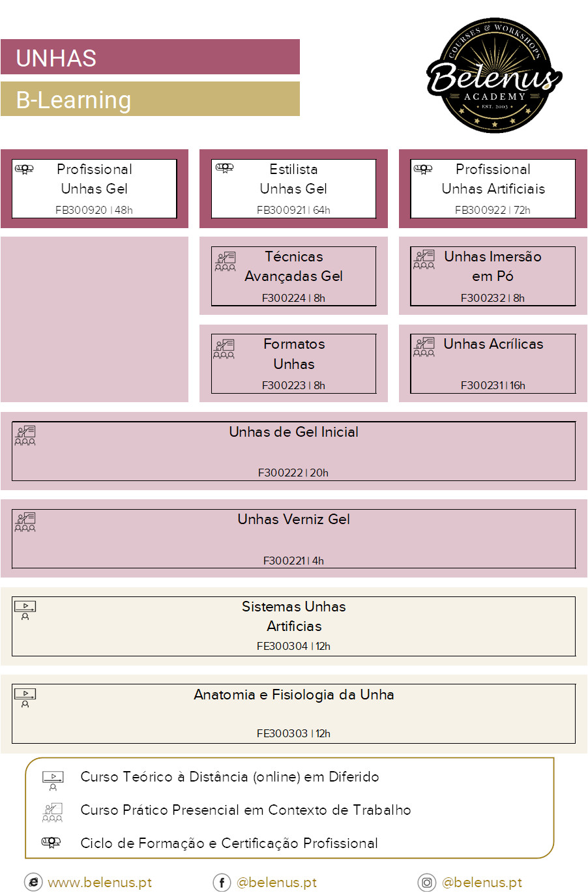Click the online course icon in Anatomia e Fisiologia
Image resolution: width=588 pixels, height=893 pixels.
25,697
